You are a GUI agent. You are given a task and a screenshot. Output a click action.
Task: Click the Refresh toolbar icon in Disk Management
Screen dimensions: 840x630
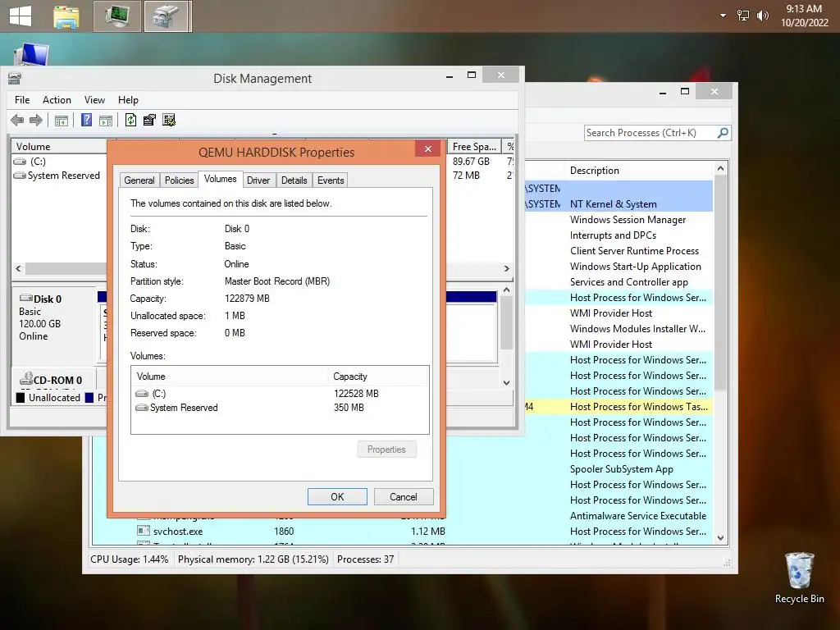point(130,120)
